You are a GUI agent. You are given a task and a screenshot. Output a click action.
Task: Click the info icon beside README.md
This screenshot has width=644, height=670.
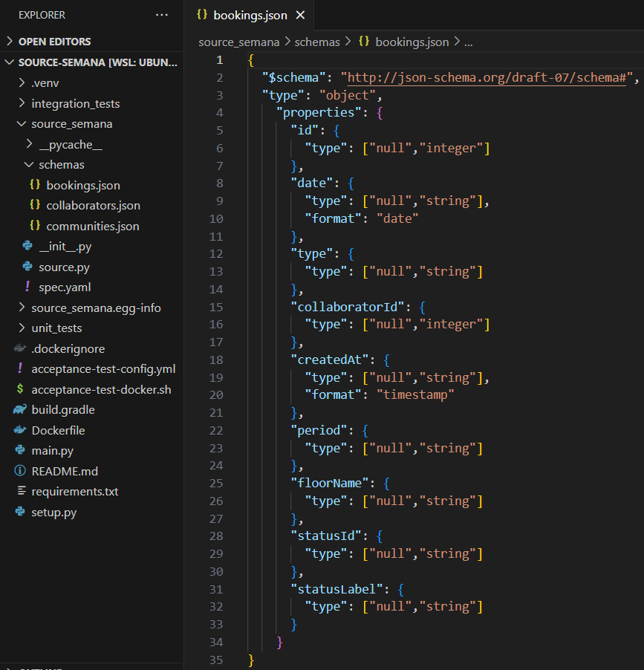click(20, 471)
